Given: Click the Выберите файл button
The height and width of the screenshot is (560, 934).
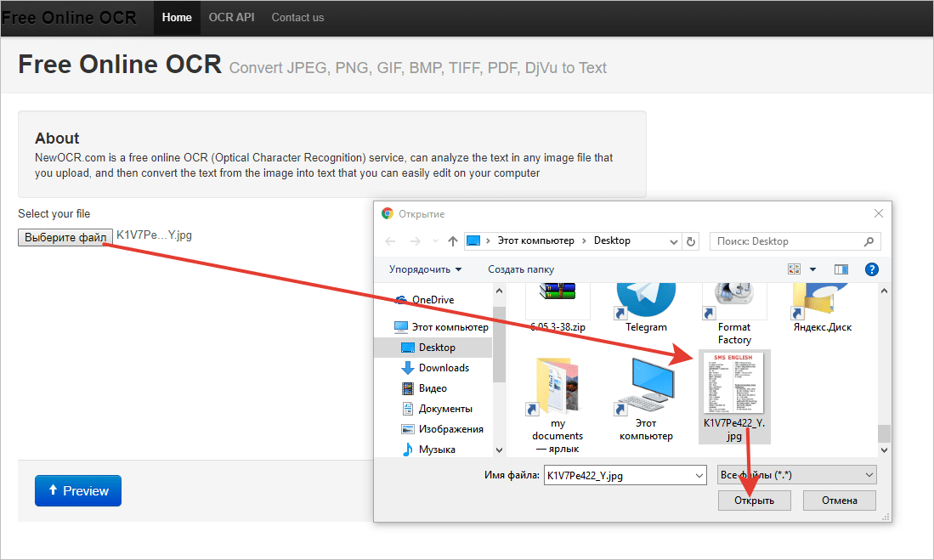Looking at the screenshot, I should tap(65, 237).
